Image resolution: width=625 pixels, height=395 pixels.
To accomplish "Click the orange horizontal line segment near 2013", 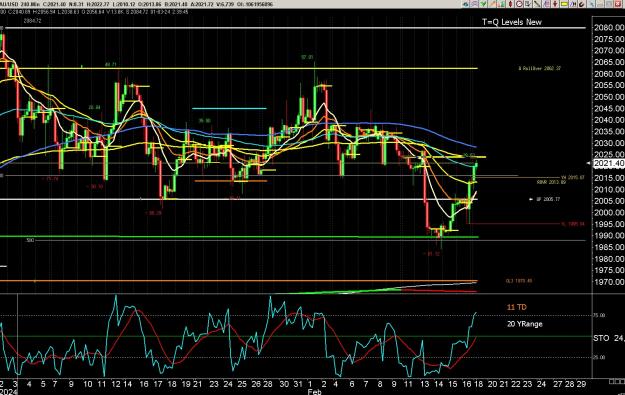I will [231, 181].
